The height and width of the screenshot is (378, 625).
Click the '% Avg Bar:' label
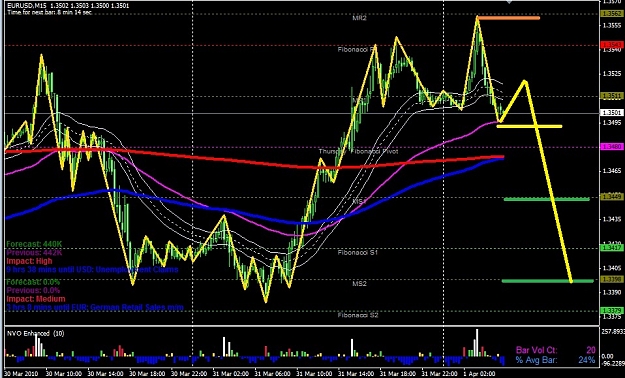tap(537, 360)
